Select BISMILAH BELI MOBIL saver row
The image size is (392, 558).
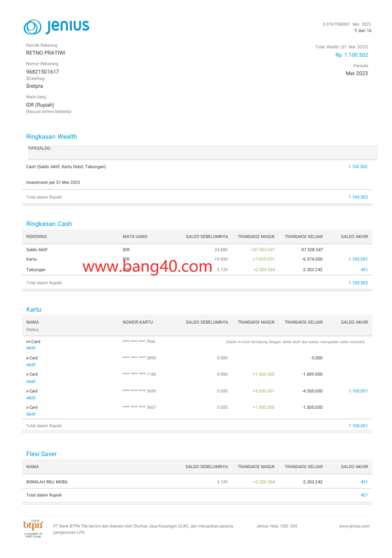pos(197,482)
